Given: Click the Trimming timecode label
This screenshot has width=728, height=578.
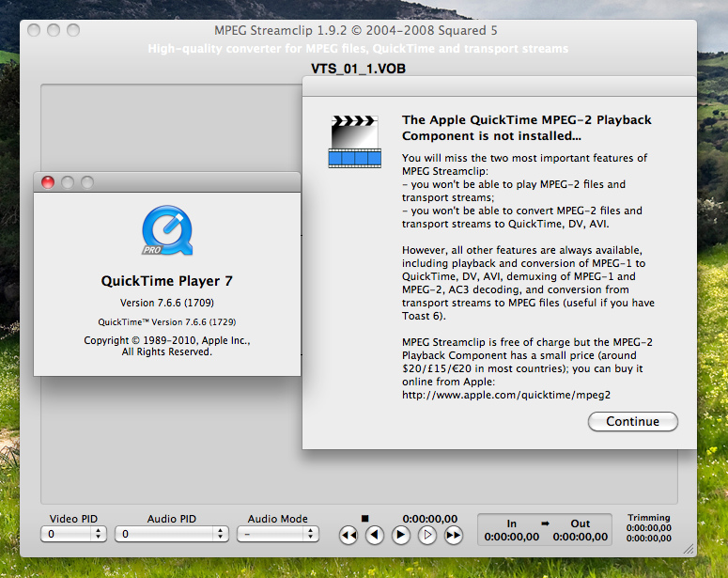Looking at the screenshot, I should 648,518.
